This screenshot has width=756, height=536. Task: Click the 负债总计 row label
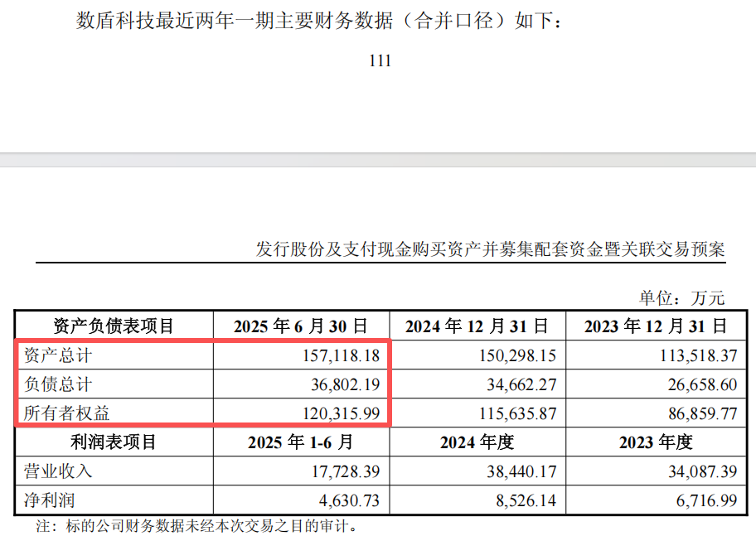(58, 384)
